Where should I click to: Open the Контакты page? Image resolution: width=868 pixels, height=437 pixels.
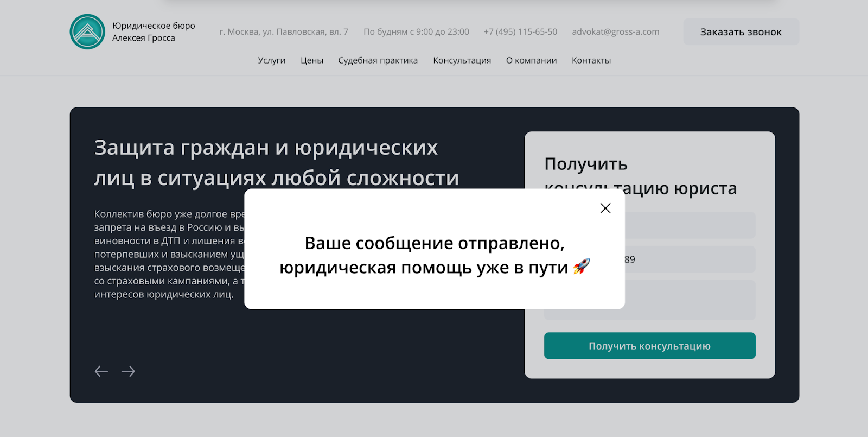[x=591, y=61]
